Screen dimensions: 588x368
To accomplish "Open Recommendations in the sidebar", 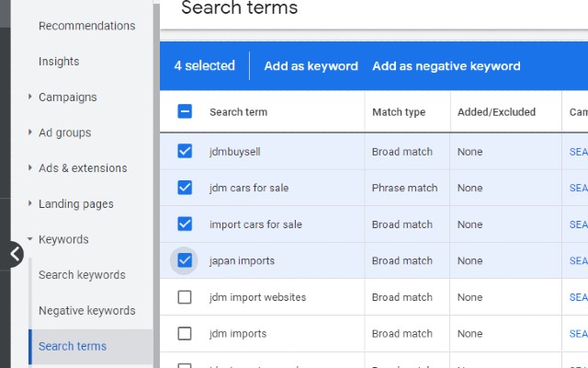I will (87, 26).
